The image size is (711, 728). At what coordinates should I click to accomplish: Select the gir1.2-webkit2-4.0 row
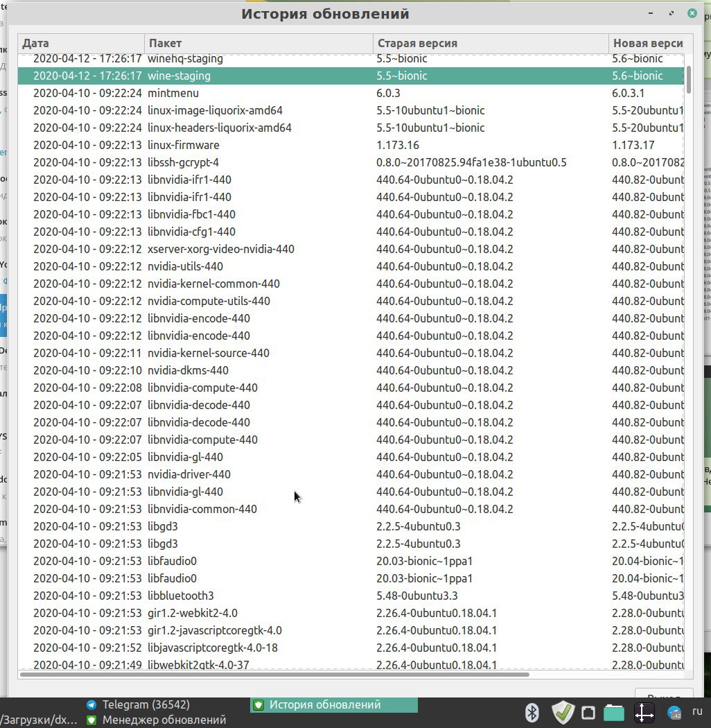(x=351, y=613)
